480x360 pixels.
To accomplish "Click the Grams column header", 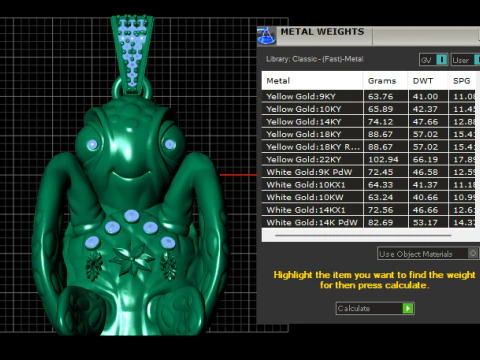I will coord(386,81).
